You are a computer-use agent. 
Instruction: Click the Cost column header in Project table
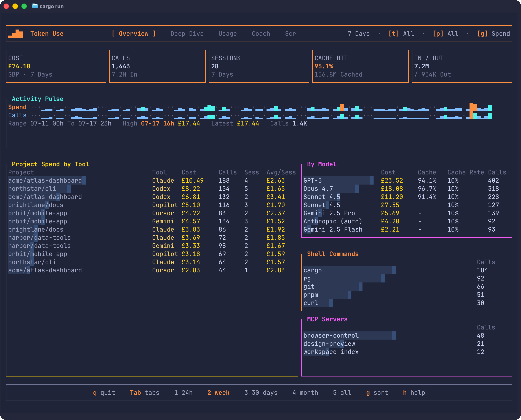(189, 172)
